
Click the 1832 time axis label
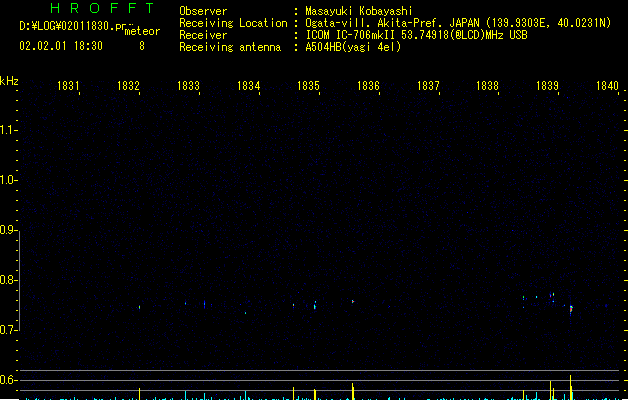(x=128, y=86)
